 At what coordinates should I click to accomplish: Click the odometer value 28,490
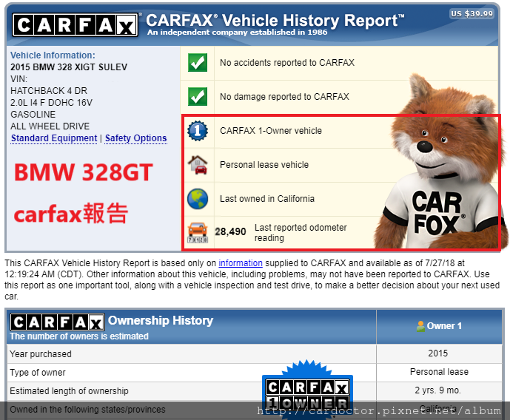[x=230, y=231]
